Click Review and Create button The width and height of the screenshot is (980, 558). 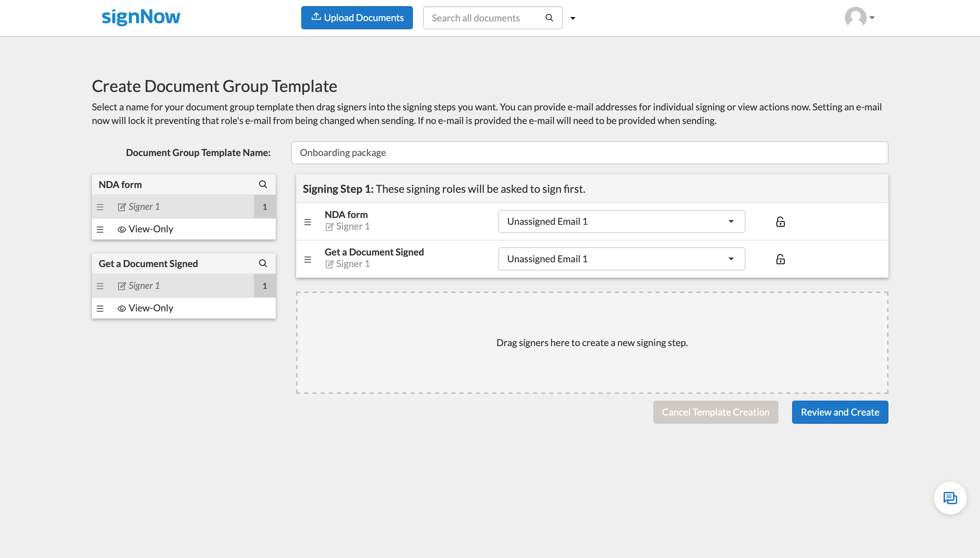click(839, 412)
